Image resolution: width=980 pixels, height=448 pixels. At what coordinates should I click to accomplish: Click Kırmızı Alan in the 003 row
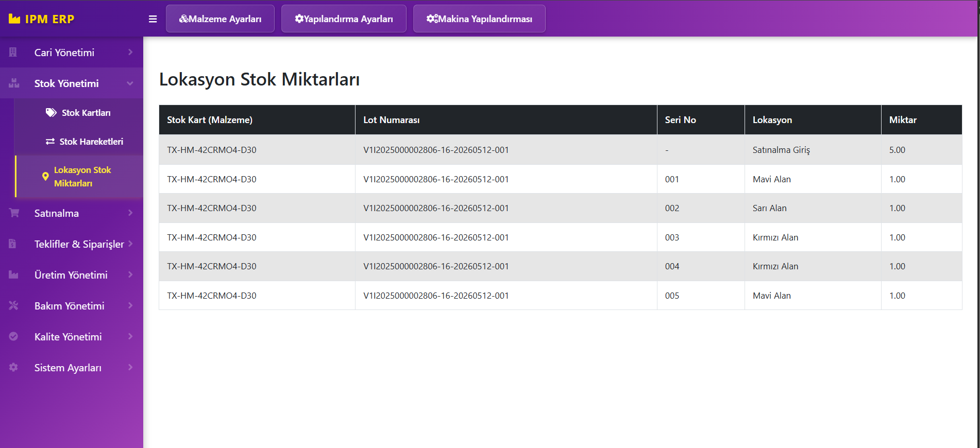pos(813,237)
